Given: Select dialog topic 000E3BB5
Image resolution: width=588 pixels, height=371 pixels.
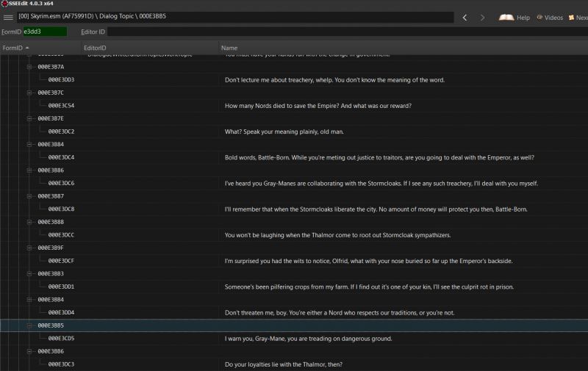Looking at the screenshot, I should coord(51,325).
